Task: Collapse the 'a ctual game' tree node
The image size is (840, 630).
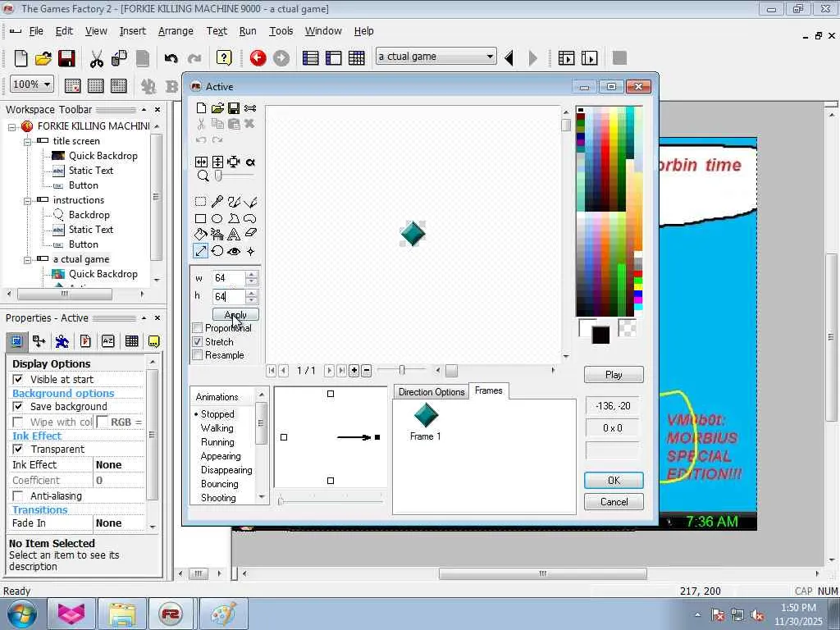Action: click(27, 260)
